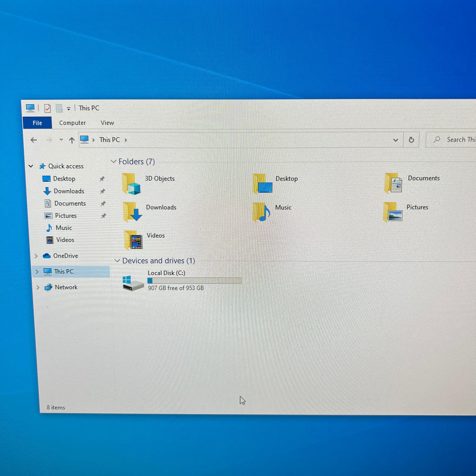This screenshot has width=476, height=476.
Task: Expand the OneDrive tree node
Action: click(x=36, y=256)
